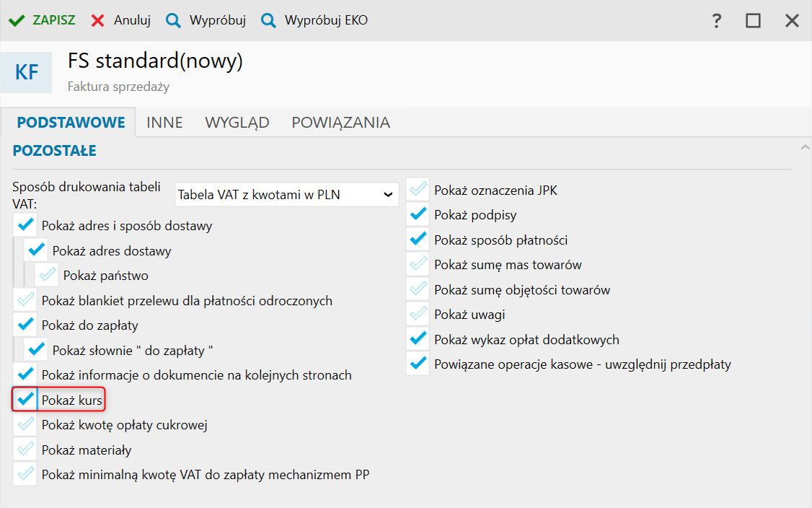Enable Pokaż kwotę opłaty cukrowej
812x508 pixels.
point(25,424)
